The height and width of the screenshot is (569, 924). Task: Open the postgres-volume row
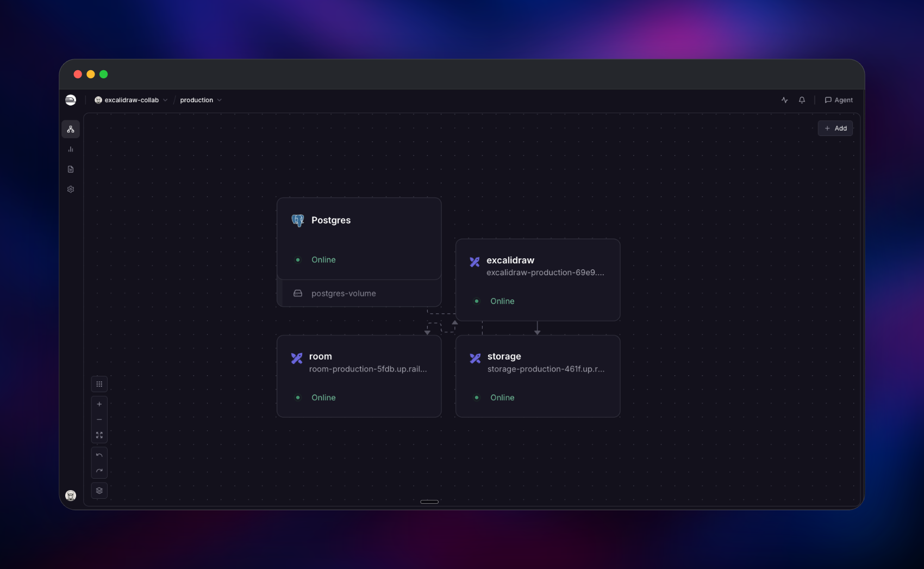coord(359,293)
